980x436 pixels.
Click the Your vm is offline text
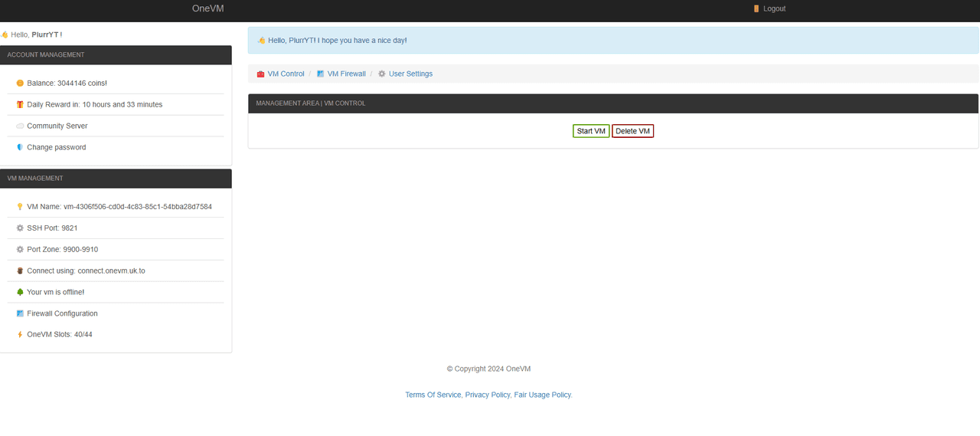click(x=55, y=292)
